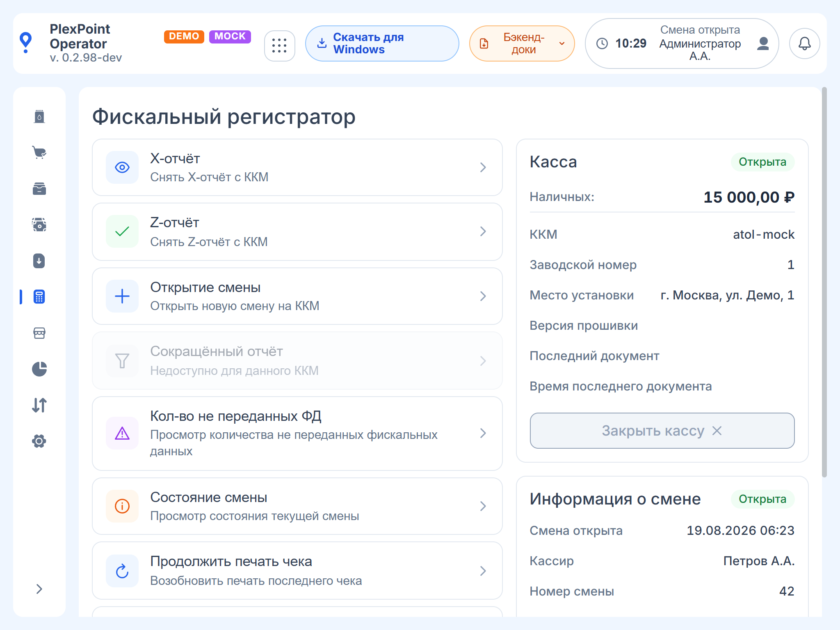
Task: Click the MOCK badge
Action: 230,36
